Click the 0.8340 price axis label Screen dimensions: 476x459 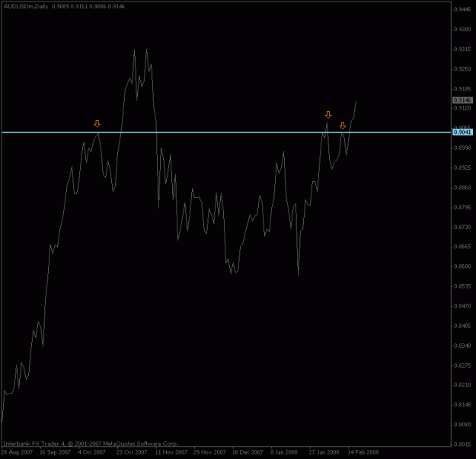462,346
